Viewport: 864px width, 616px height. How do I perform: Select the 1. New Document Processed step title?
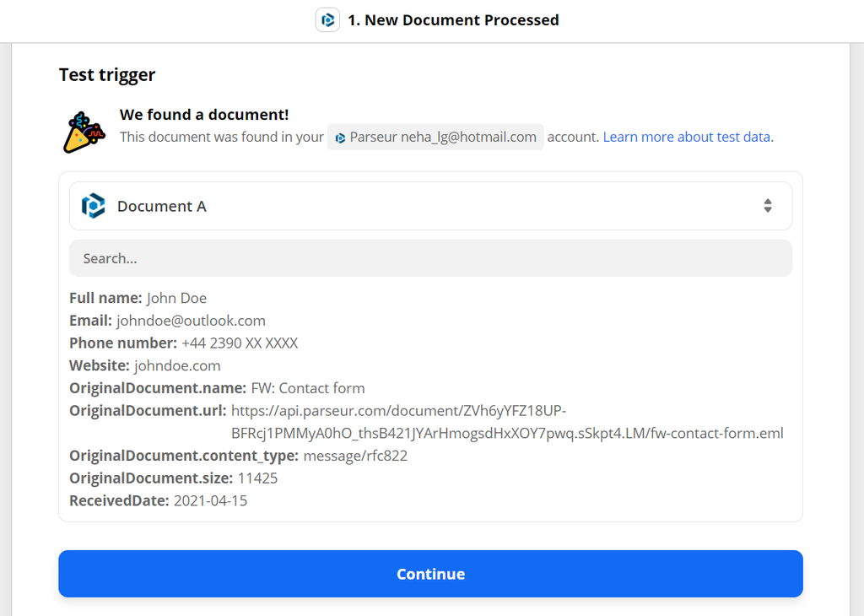click(x=452, y=19)
